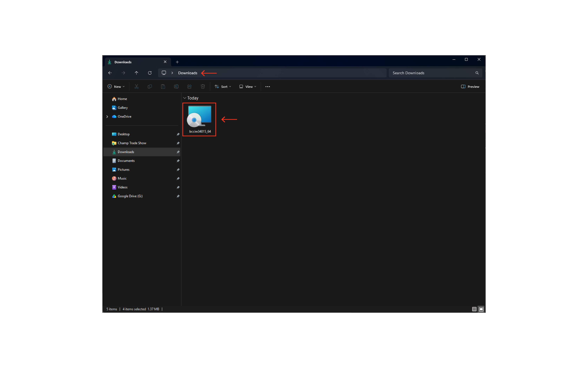Expand the OneDrive tree node

[107, 117]
